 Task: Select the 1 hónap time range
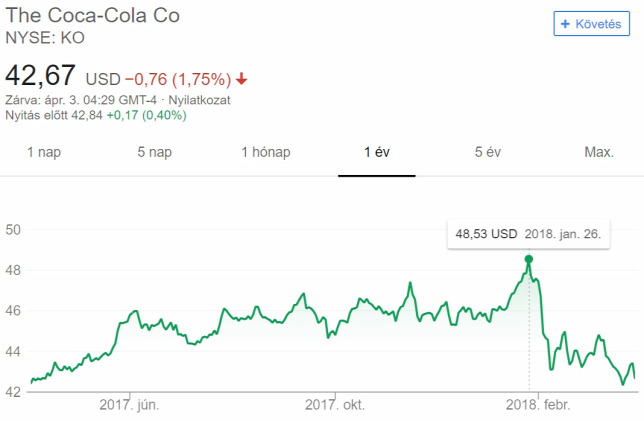click(x=266, y=152)
